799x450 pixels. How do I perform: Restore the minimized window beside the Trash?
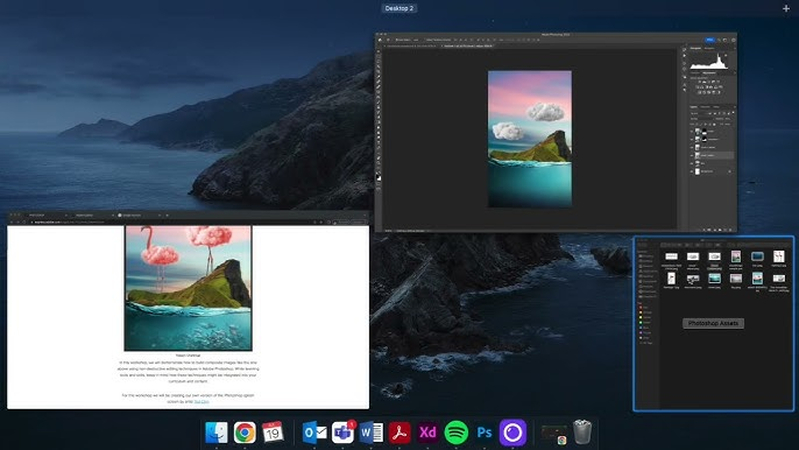554,433
